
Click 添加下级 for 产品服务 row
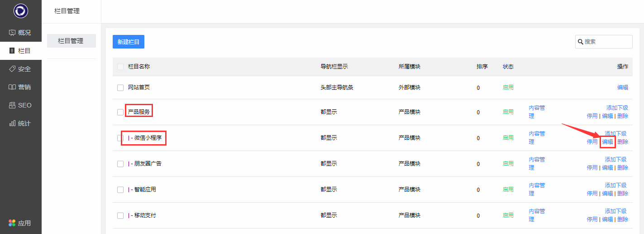pos(617,108)
